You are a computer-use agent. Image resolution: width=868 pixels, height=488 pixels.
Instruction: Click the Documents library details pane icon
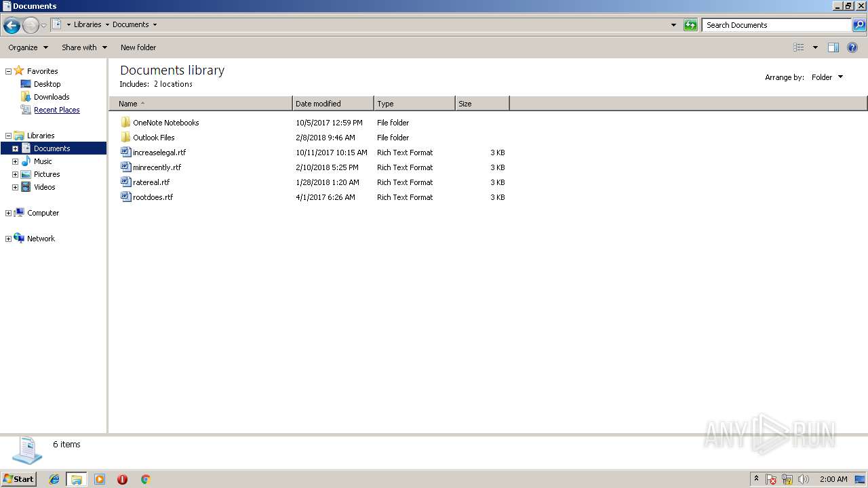tap(27, 451)
